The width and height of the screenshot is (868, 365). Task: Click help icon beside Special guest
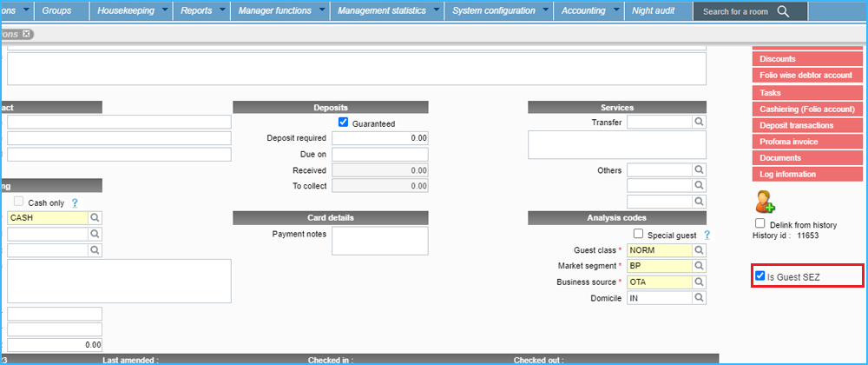click(707, 235)
